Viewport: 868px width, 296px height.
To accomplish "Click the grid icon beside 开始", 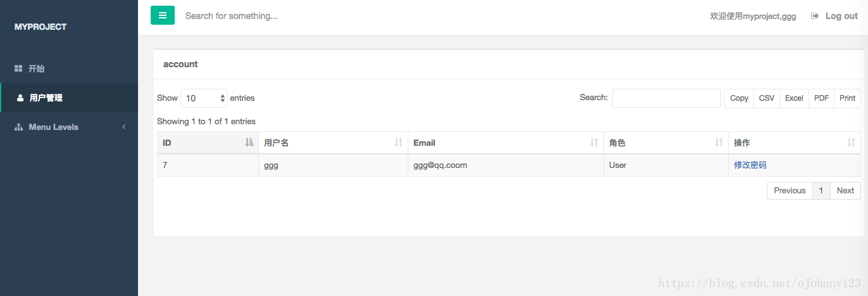I will point(18,68).
